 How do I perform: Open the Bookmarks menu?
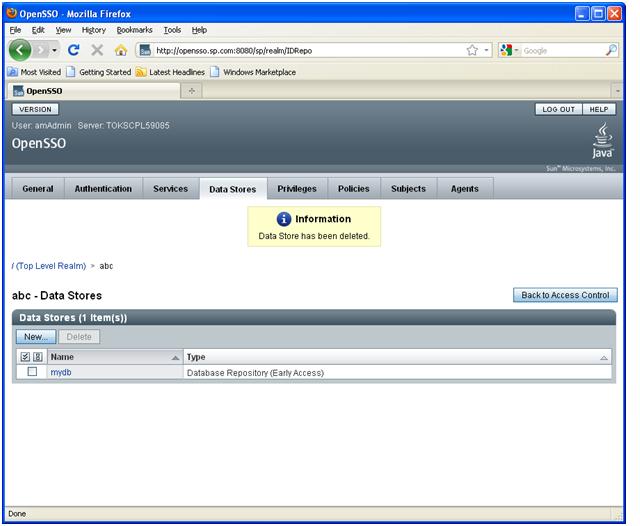click(134, 30)
